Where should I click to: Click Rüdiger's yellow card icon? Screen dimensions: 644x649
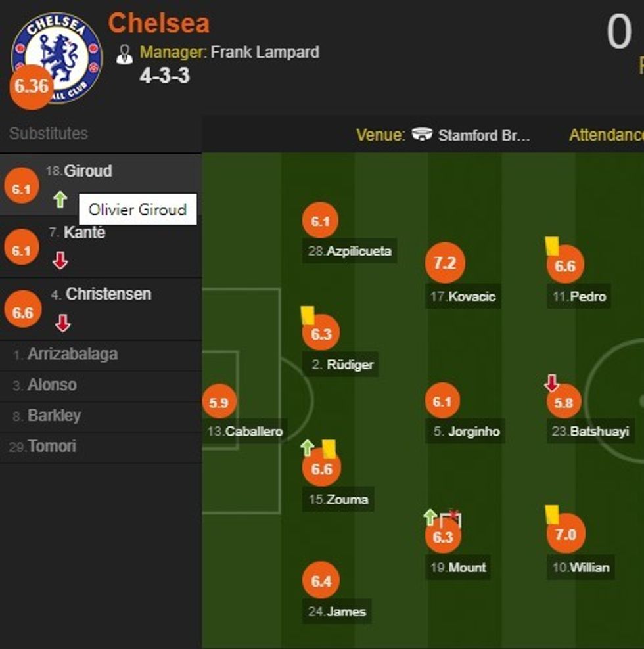click(308, 316)
